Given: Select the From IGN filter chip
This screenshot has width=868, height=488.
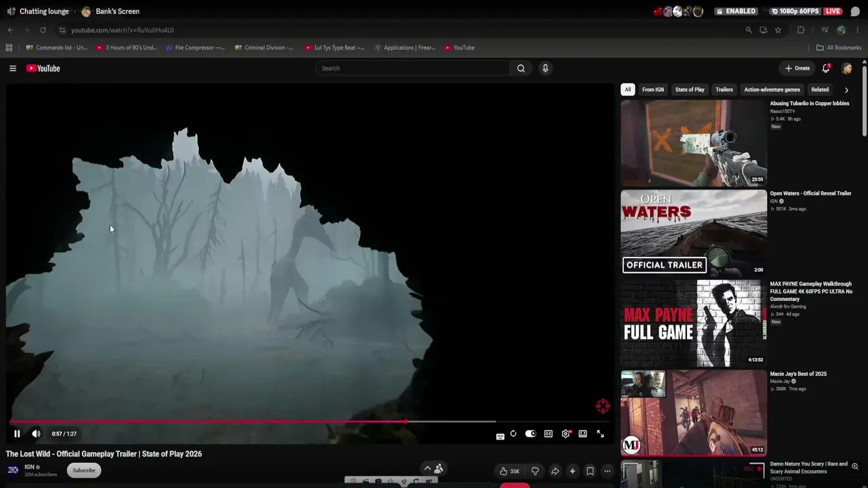Looking at the screenshot, I should coord(653,89).
